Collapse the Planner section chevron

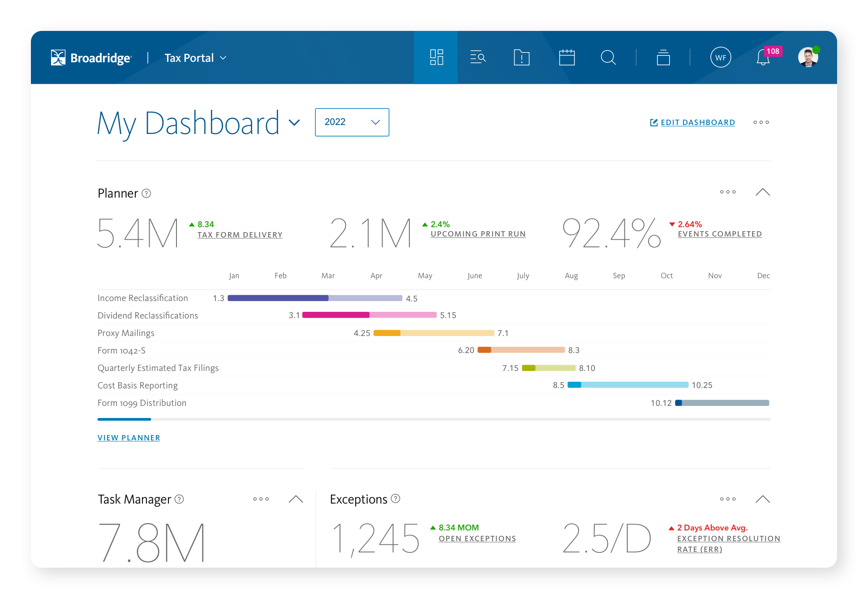click(762, 192)
